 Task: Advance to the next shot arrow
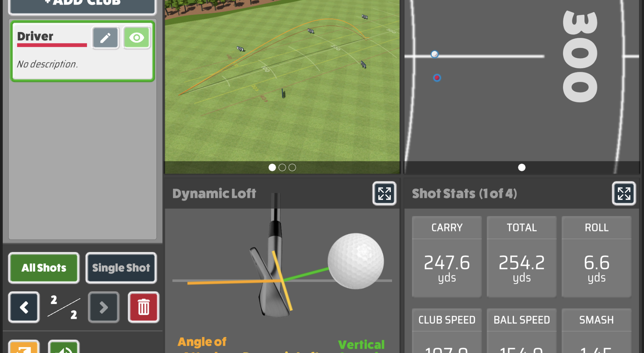tap(103, 307)
